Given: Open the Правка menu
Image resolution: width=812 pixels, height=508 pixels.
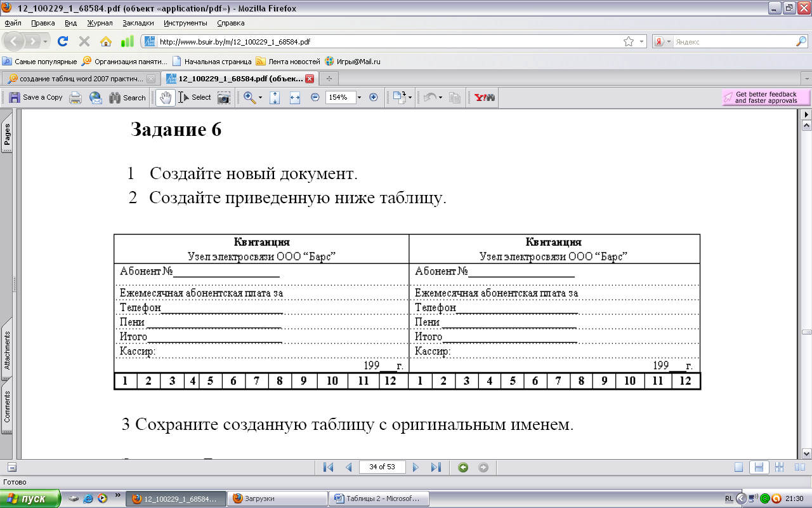Looking at the screenshot, I should pyautogui.click(x=43, y=23).
